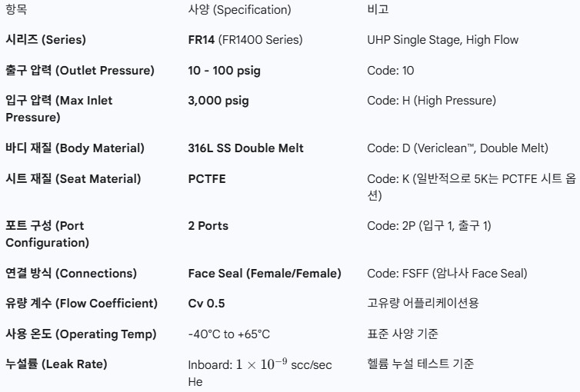Click the 'Code: D (Vericlean™, Double Melt)' note
Image resolution: width=580 pixels, height=392 pixels.
[458, 148]
